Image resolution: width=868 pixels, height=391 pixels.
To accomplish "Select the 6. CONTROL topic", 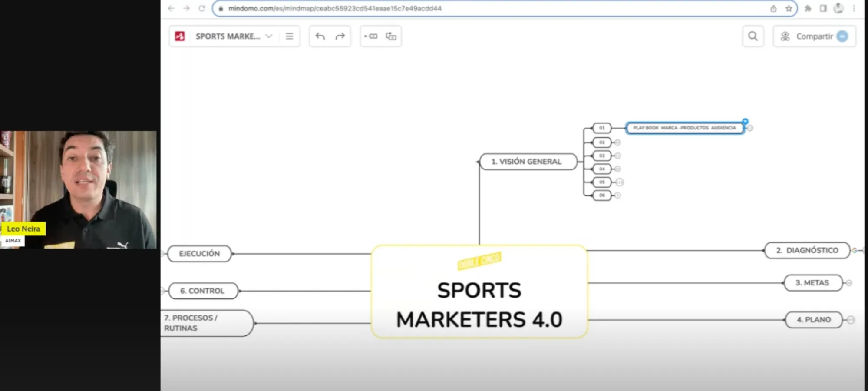I will (x=203, y=291).
